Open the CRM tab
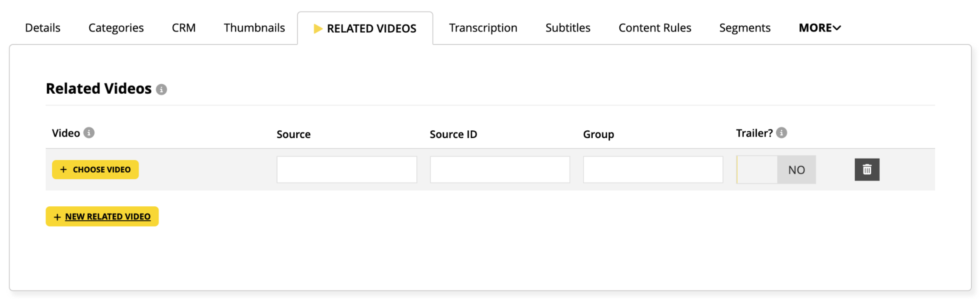The height and width of the screenshot is (300, 980). click(184, 28)
